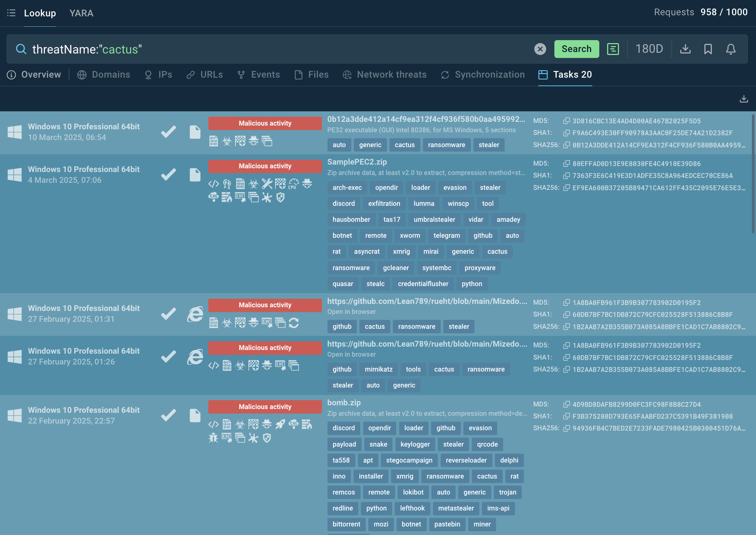
Task: Open the Synchronization tab
Action: 483,75
